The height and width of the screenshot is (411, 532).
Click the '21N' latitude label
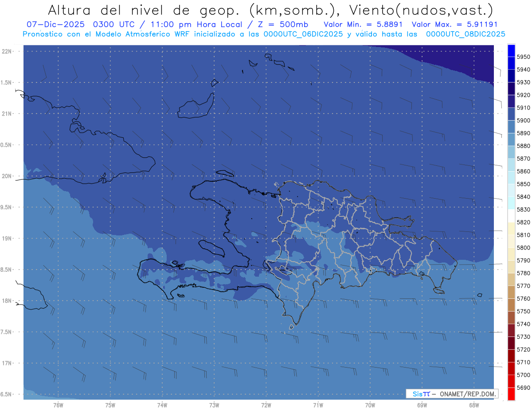6,114
